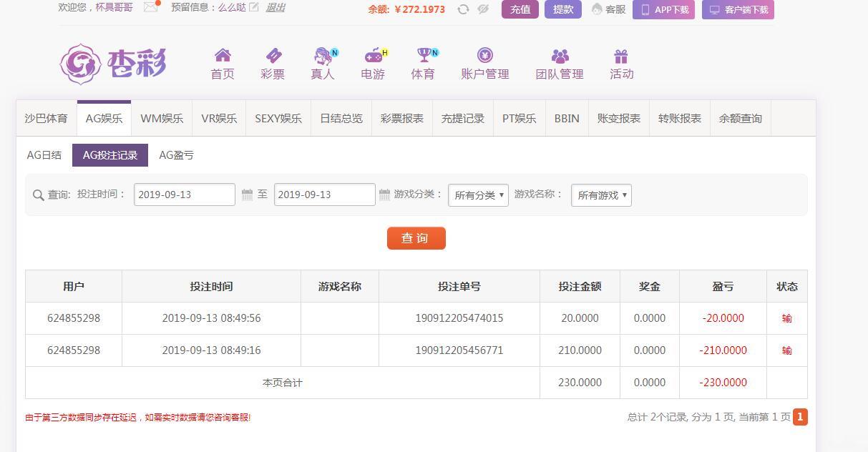This screenshot has width=868, height=452.
Task: Click the 提款 withdraw button
Action: (563, 9)
